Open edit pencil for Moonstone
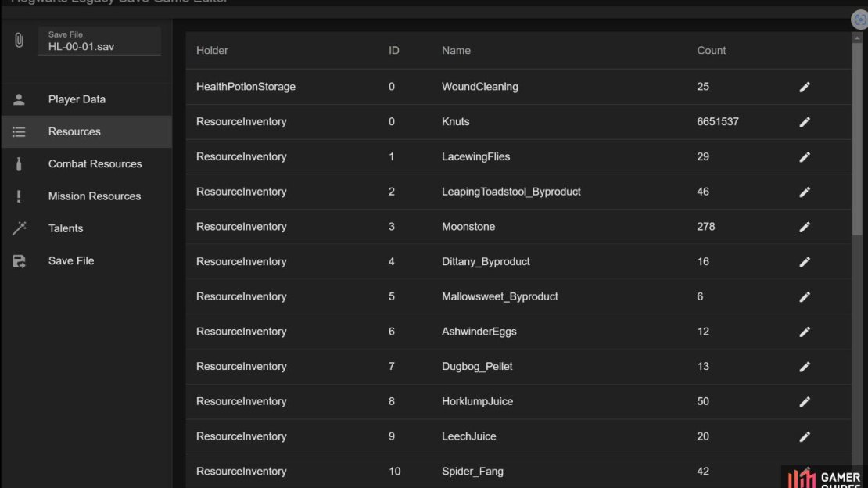 [805, 227]
